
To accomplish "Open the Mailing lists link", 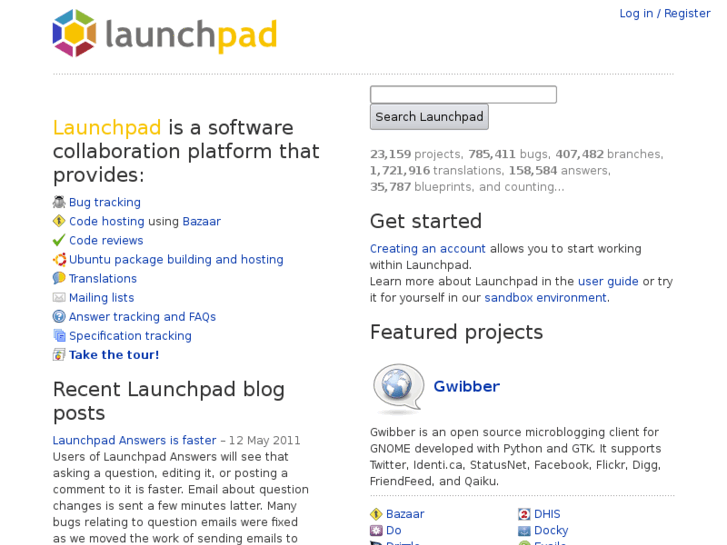I will 102,297.
